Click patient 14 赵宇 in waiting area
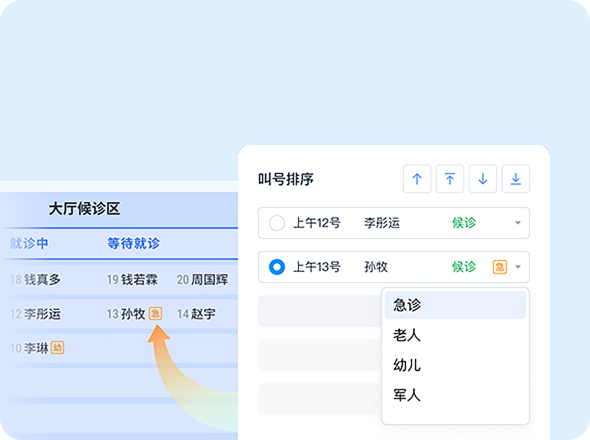This screenshot has width=590, height=440. (x=196, y=314)
